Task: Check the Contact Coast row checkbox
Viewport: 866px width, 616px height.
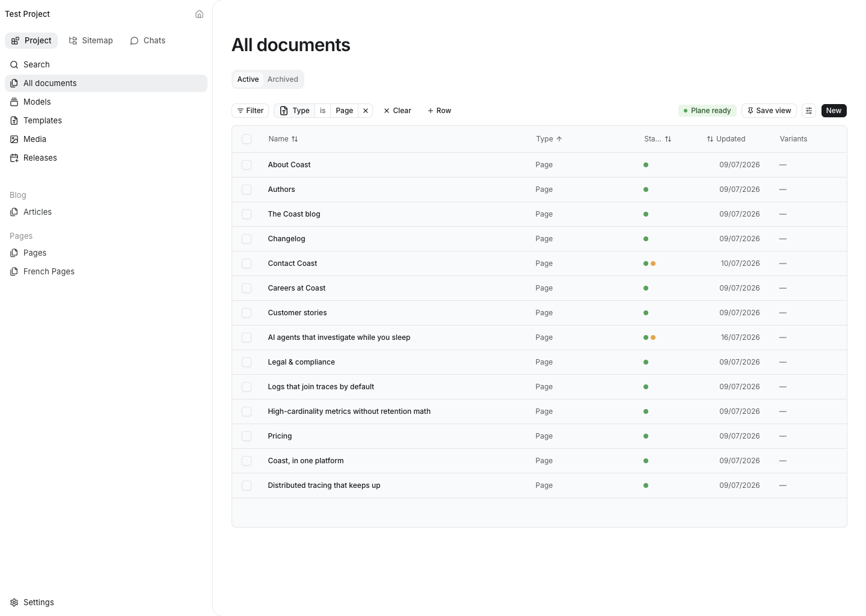Action: tap(247, 263)
